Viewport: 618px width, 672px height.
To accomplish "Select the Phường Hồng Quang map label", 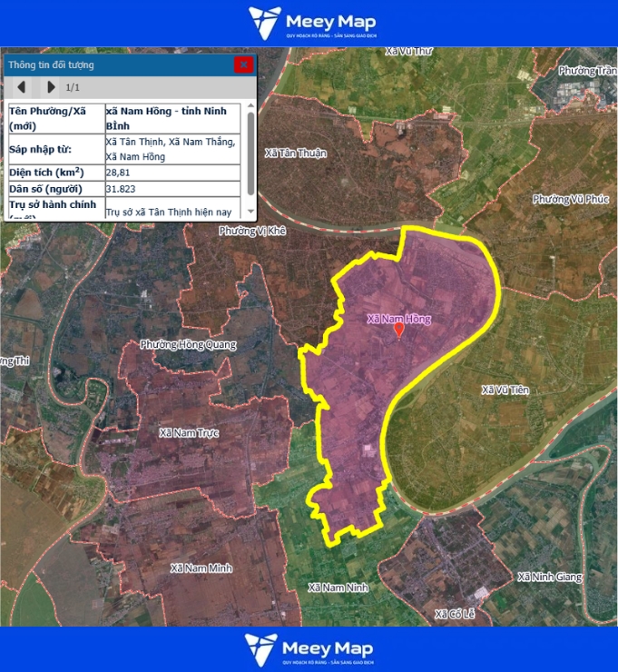I will tap(188, 345).
